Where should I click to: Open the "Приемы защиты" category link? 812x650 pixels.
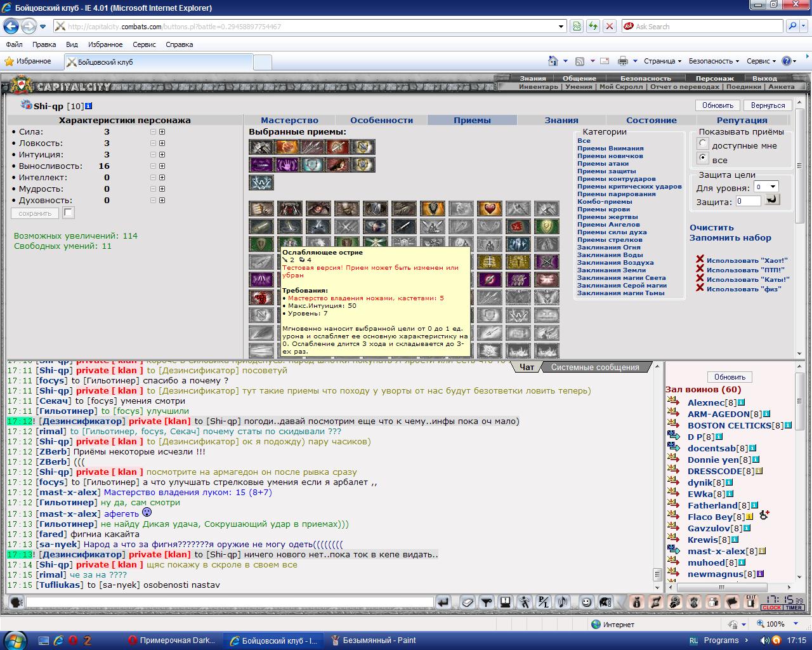pos(606,171)
